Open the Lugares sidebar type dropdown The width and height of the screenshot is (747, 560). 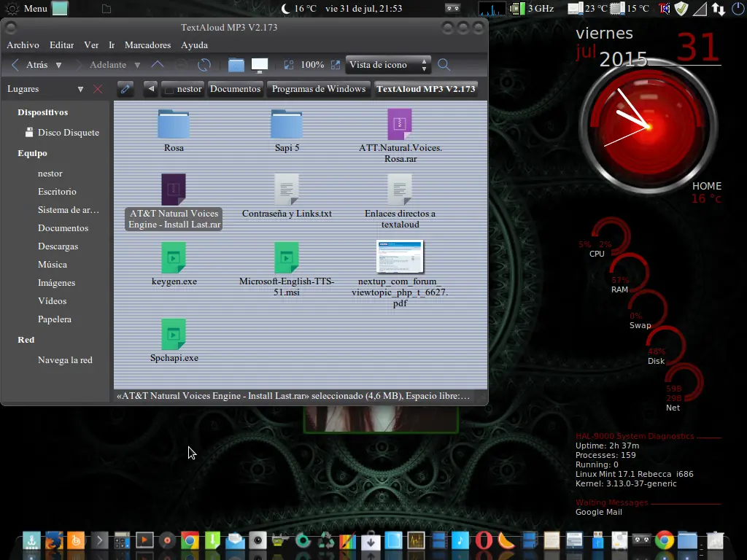tap(80, 89)
